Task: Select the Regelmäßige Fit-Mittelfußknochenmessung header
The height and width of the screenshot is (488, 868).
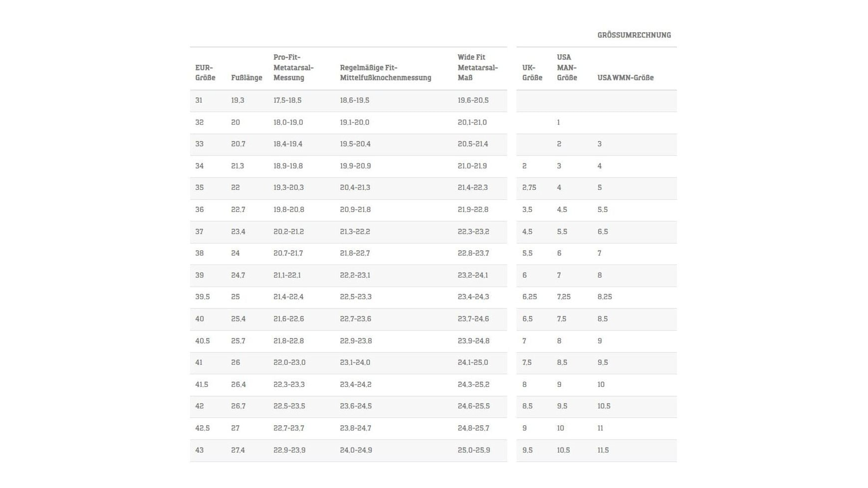Action: 385,73
